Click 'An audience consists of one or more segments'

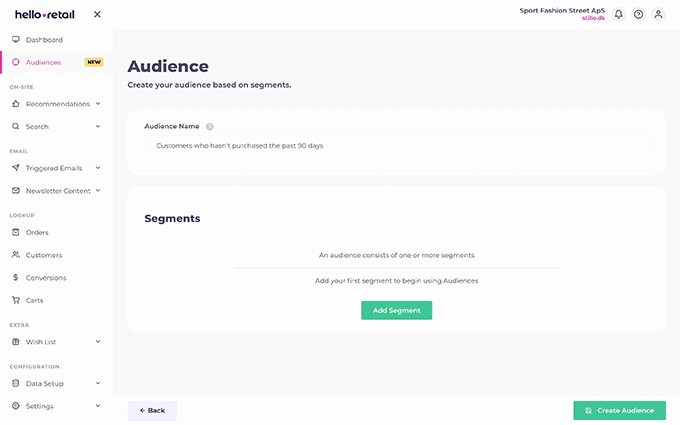[396, 255]
